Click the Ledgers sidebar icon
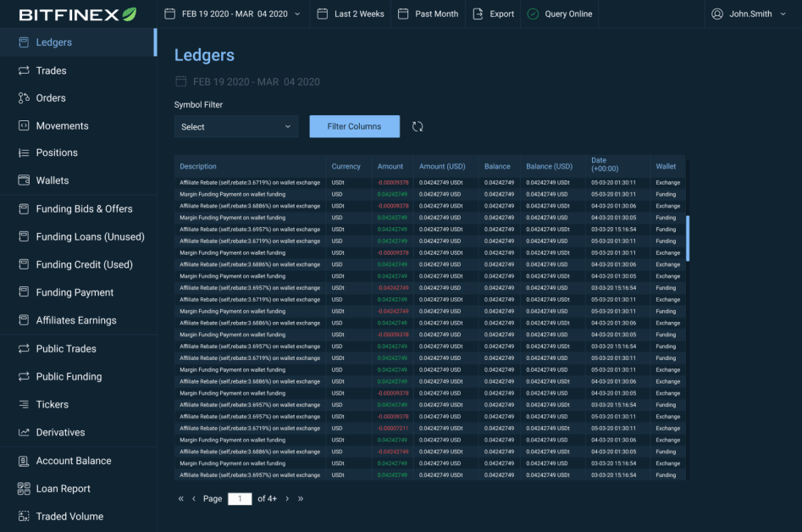This screenshot has height=532, width=802. coord(24,42)
